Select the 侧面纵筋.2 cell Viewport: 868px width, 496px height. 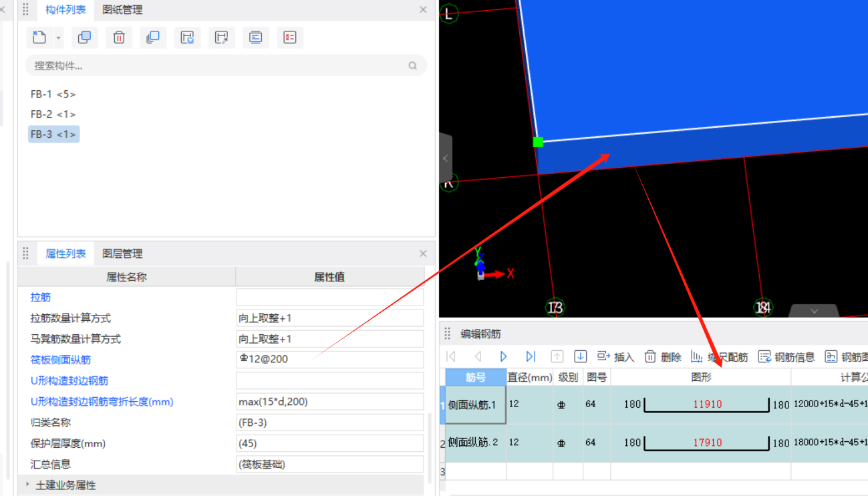click(476, 443)
